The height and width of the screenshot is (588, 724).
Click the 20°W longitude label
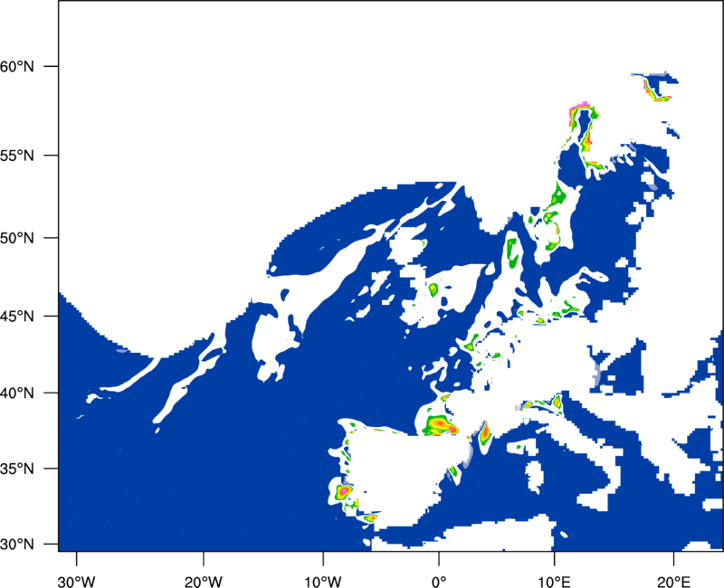203,582
